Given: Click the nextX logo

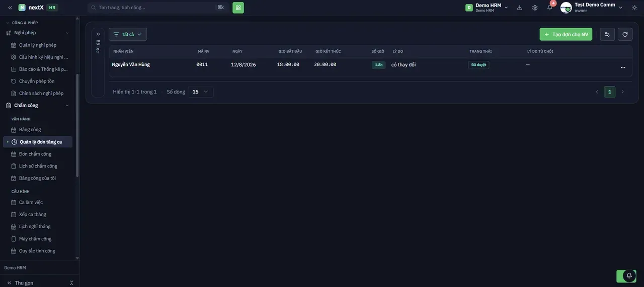Looking at the screenshot, I should click(31, 8).
